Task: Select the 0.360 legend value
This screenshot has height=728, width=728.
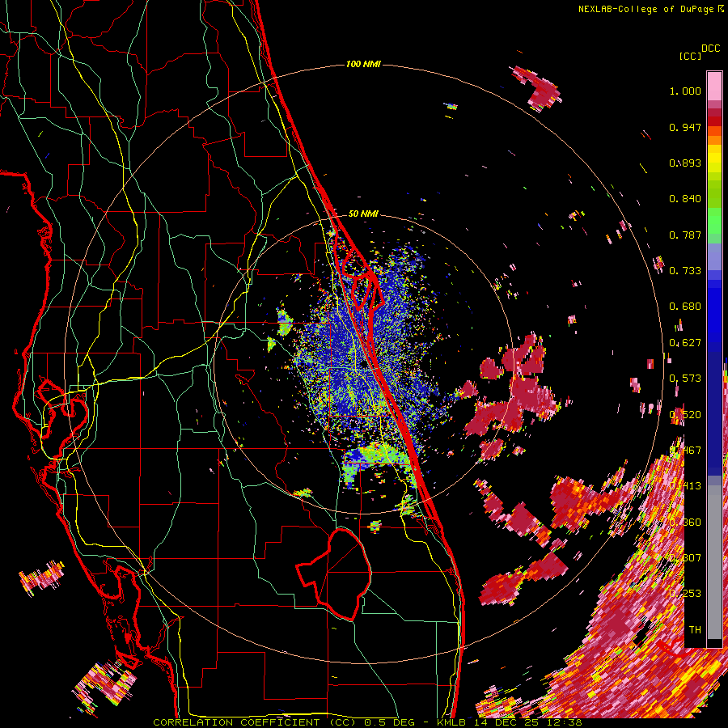Action: coord(685,523)
